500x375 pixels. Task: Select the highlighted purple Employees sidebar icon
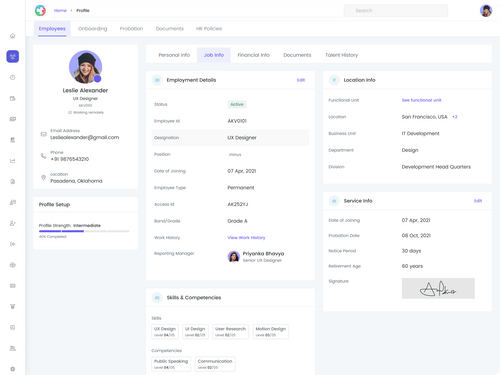point(13,56)
